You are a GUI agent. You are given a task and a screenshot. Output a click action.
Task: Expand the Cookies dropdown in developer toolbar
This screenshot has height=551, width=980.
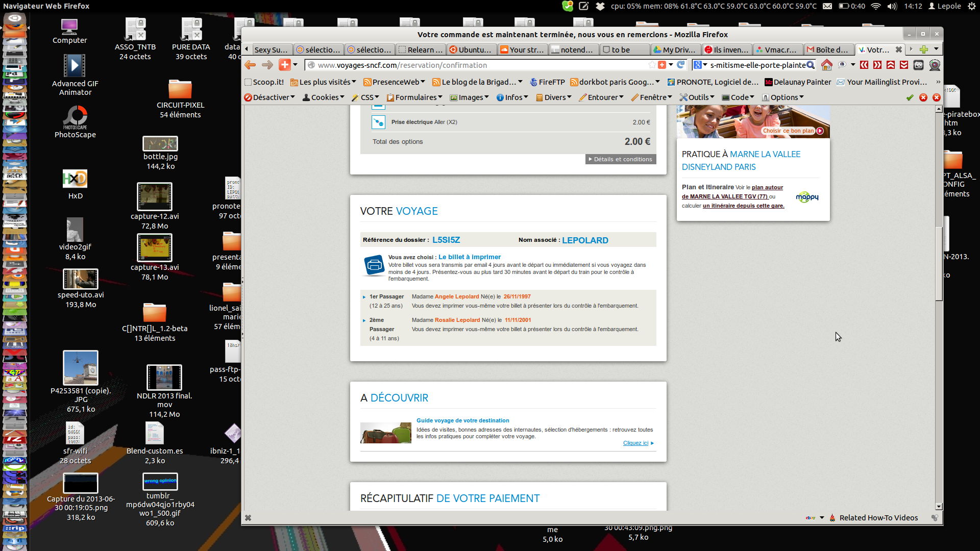pos(324,97)
